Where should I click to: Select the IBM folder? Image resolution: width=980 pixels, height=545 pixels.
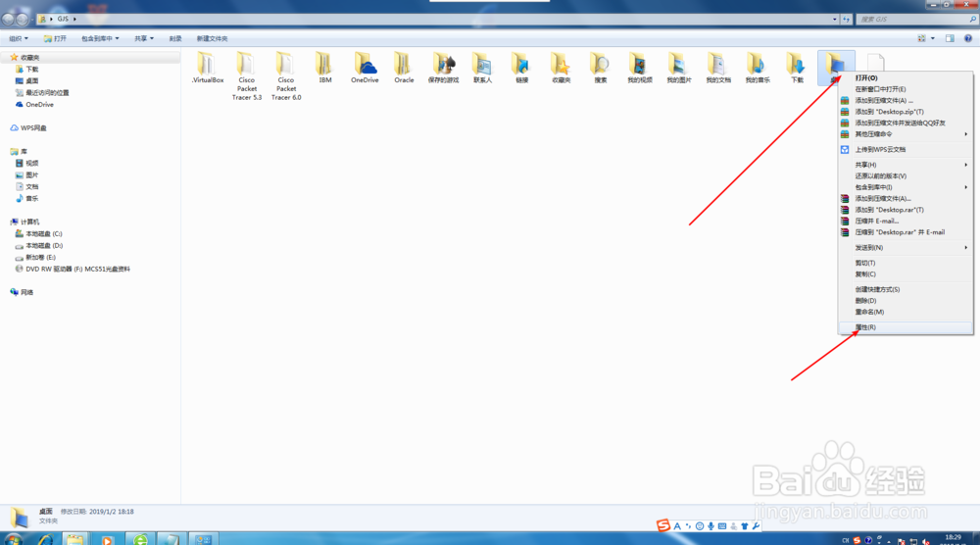pyautogui.click(x=325, y=68)
